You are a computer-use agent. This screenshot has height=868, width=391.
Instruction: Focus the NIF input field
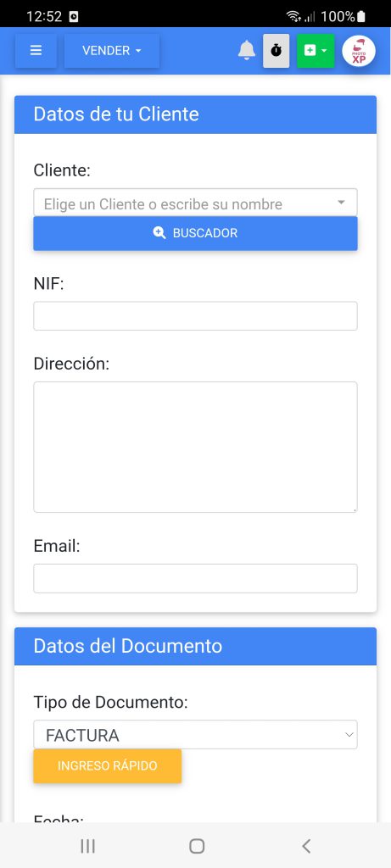pyautogui.click(x=195, y=316)
